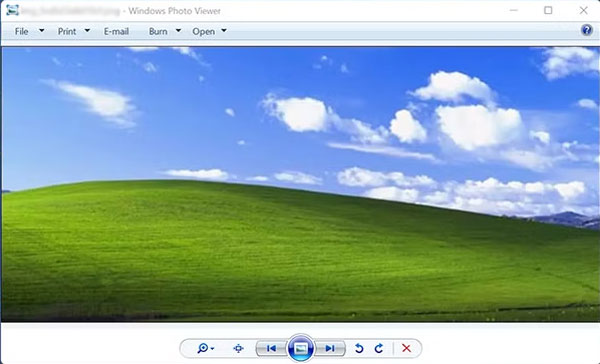The width and height of the screenshot is (600, 364).
Task: Click the displayed Bliss landscape photo
Action: pos(300,184)
